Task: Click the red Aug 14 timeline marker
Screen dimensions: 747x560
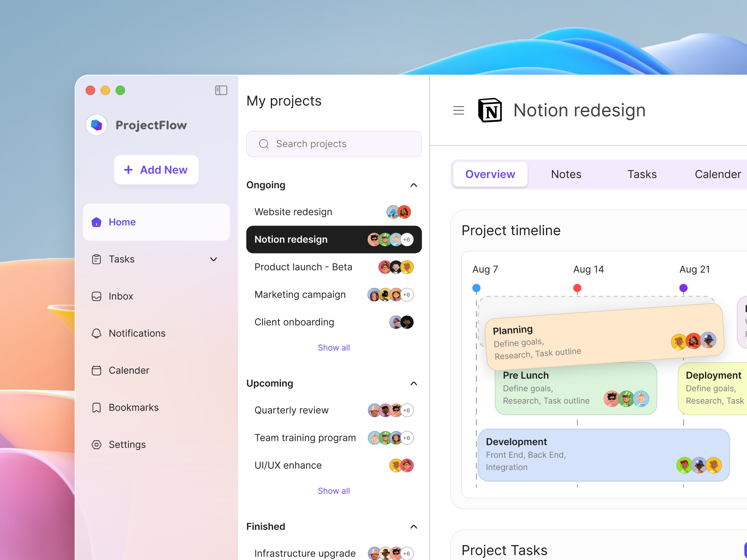Action: coord(577,288)
